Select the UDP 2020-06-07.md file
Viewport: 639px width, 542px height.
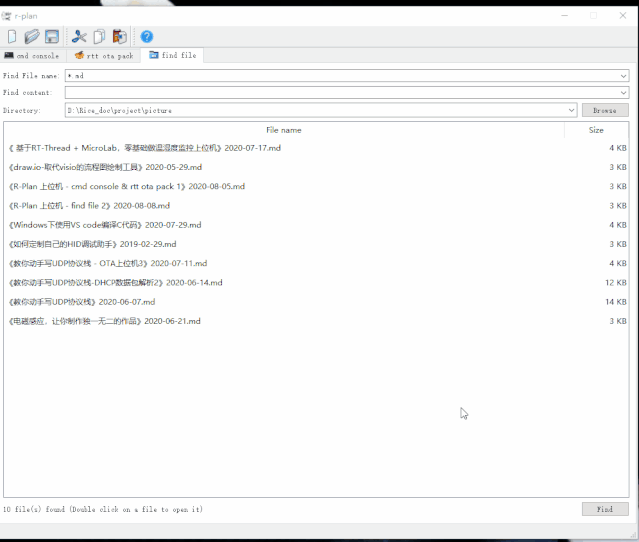coord(316,302)
